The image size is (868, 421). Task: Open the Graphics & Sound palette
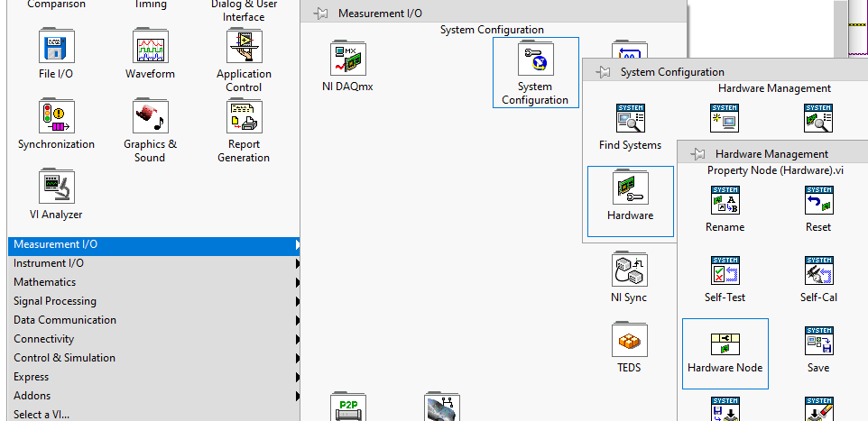point(150,115)
